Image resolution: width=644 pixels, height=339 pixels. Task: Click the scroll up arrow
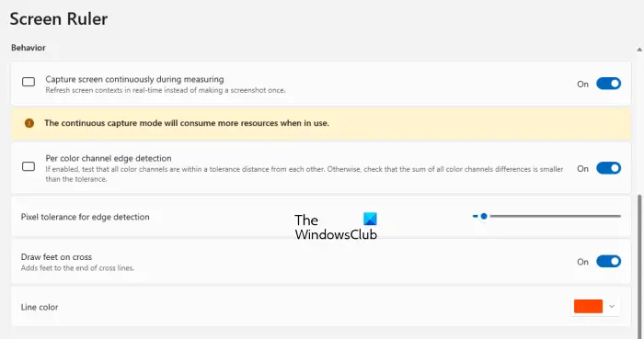tap(639, 50)
